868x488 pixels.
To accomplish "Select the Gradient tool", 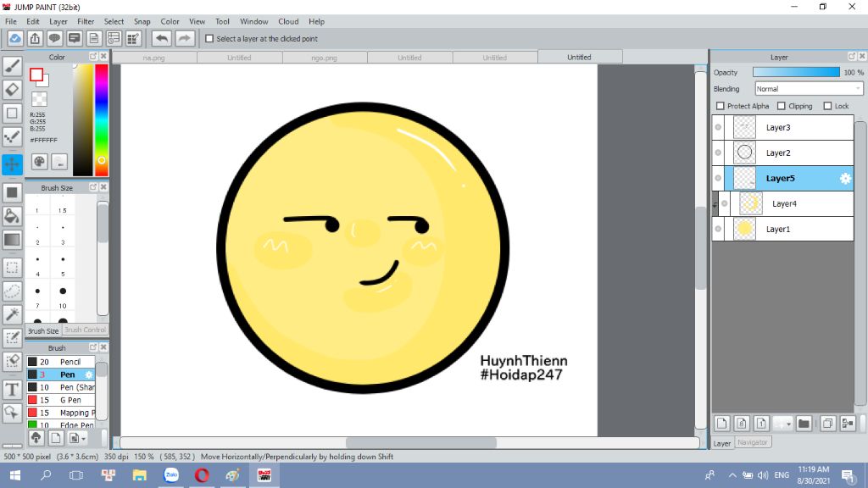I will [12, 240].
